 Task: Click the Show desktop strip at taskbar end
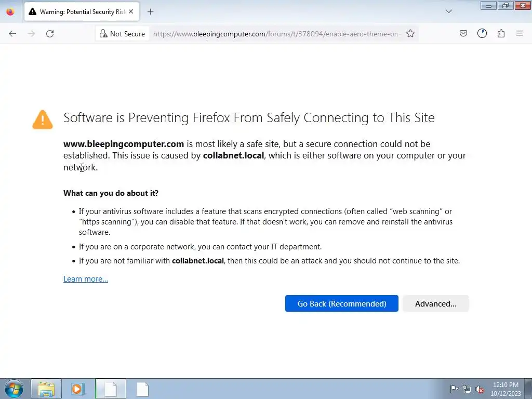pyautogui.click(x=528, y=389)
